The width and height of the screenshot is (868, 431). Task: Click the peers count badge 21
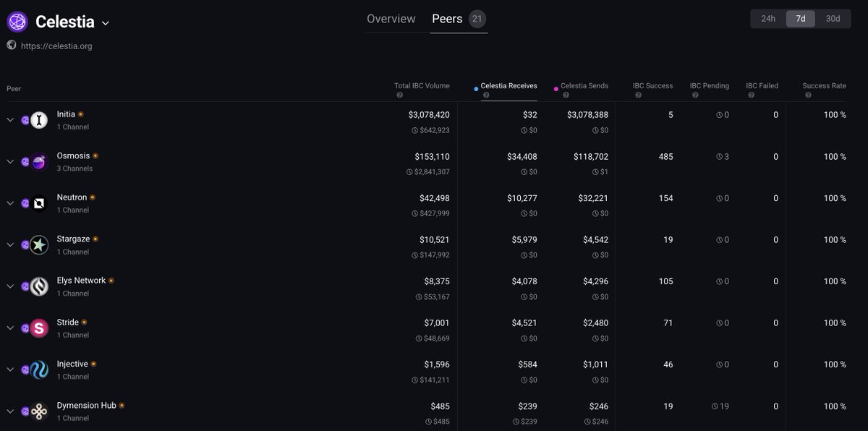tap(477, 19)
